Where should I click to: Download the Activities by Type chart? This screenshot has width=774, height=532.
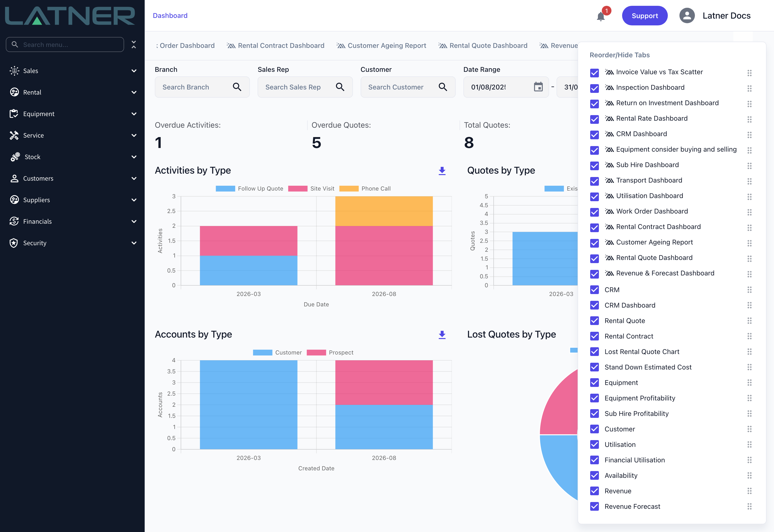coord(442,171)
